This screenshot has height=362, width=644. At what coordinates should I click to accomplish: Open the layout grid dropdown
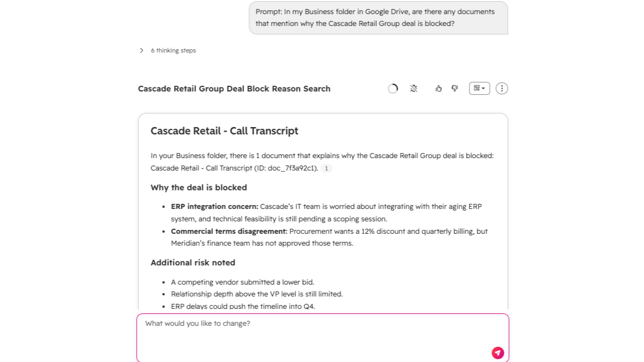(x=479, y=88)
